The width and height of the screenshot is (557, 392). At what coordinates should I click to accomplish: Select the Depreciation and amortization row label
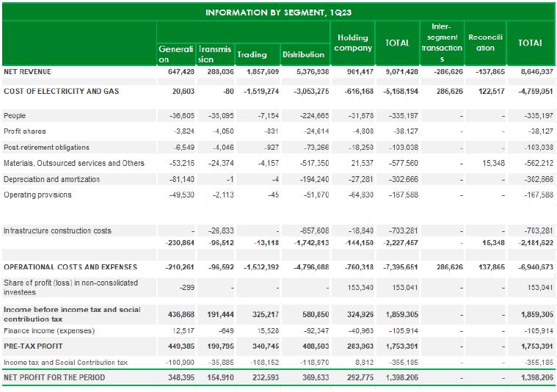tap(51, 179)
